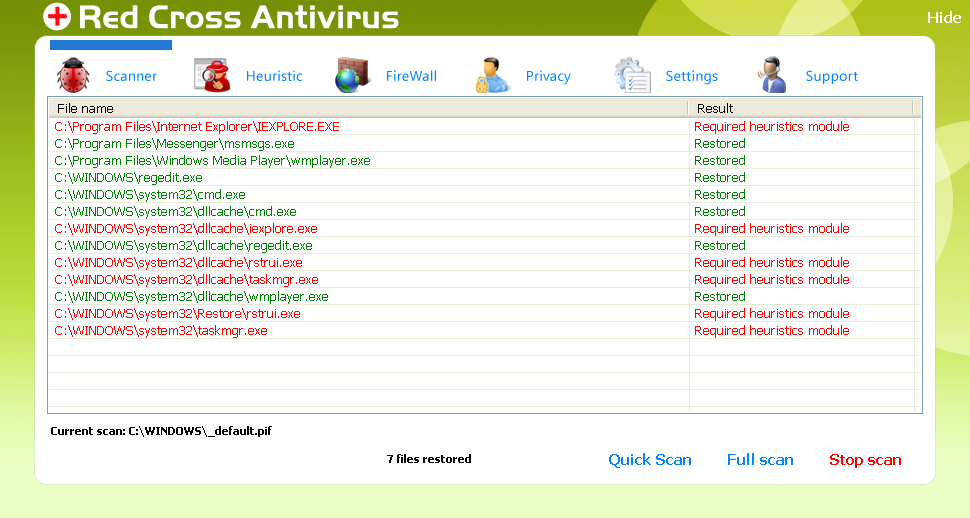Select the dllcache\wmplayer.exe row
Image resolution: width=970 pixels, height=518 pixels.
[484, 296]
